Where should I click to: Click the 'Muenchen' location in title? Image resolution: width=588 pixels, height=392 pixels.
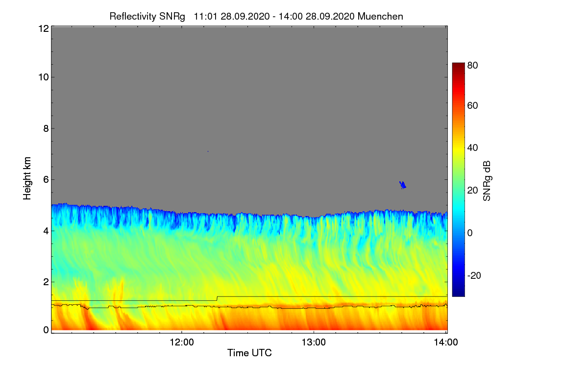tap(380, 16)
